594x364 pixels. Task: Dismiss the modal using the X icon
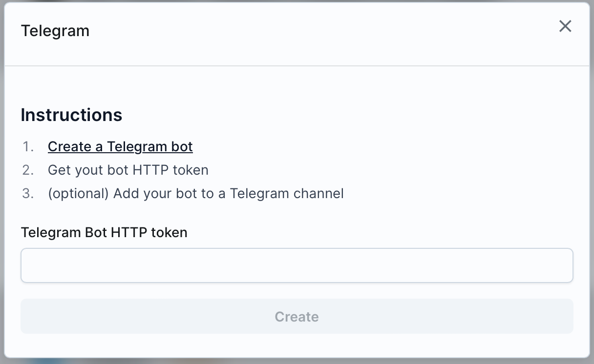pyautogui.click(x=565, y=26)
